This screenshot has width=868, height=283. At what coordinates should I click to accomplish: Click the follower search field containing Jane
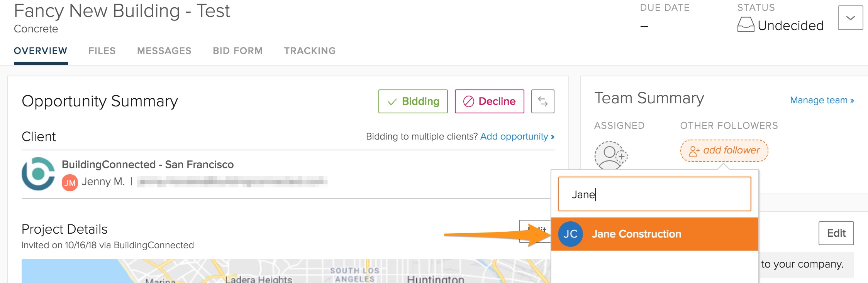654,194
